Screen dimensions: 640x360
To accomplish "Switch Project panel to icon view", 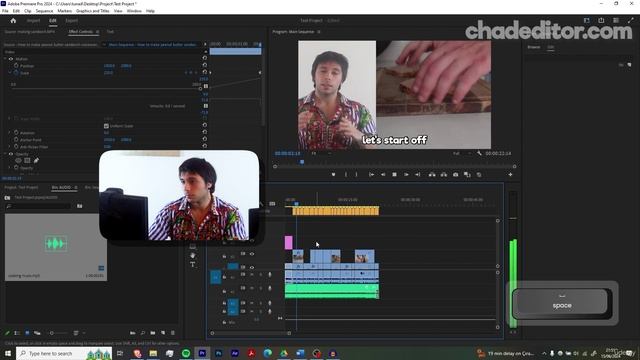I will 27,333.
